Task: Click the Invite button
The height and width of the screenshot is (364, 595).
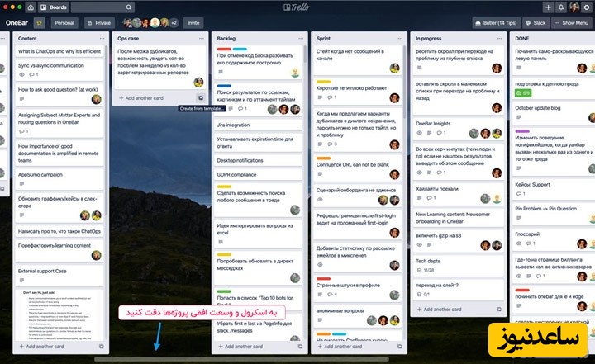Action: (193, 23)
